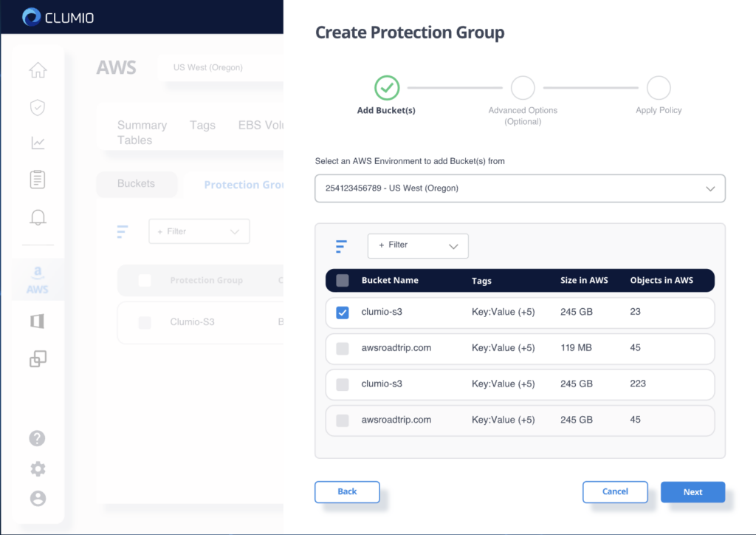Switch to the Tables tab
Image resolution: width=756 pixels, height=535 pixels.
tap(134, 140)
